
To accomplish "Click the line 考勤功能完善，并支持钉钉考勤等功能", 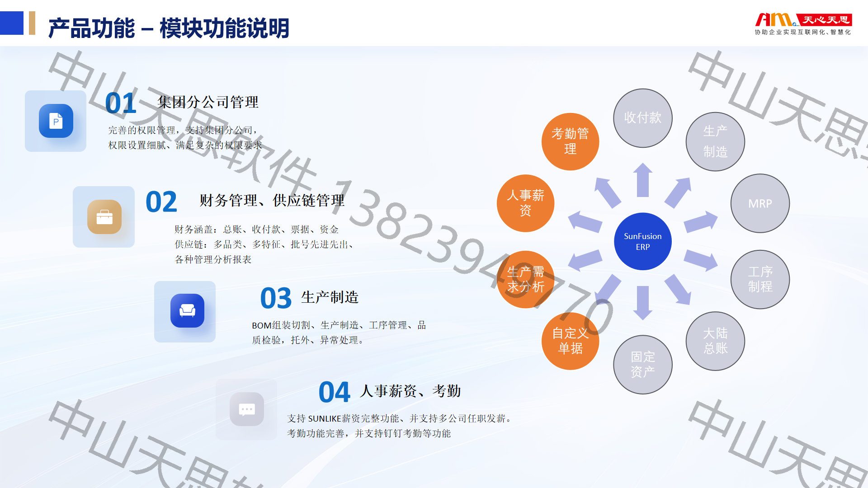I will pos(369,434).
